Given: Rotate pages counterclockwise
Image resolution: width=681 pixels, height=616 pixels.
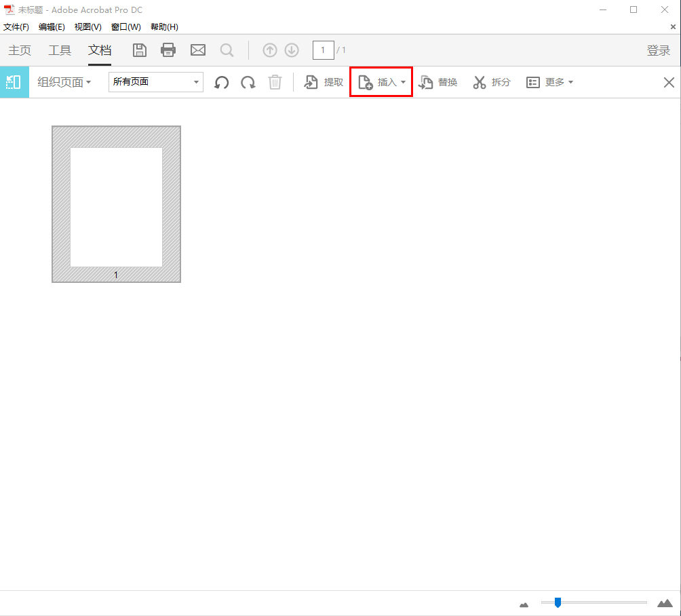Looking at the screenshot, I should (222, 82).
